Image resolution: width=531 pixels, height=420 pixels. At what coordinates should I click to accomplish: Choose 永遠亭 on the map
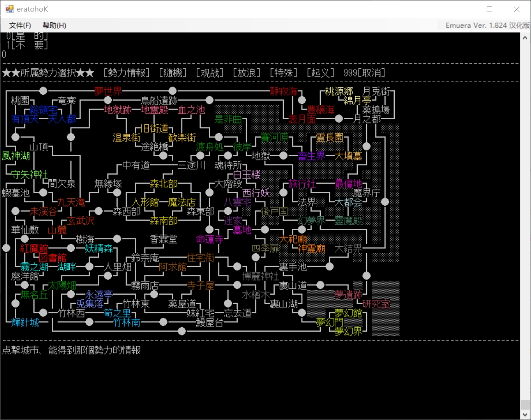tap(99, 295)
